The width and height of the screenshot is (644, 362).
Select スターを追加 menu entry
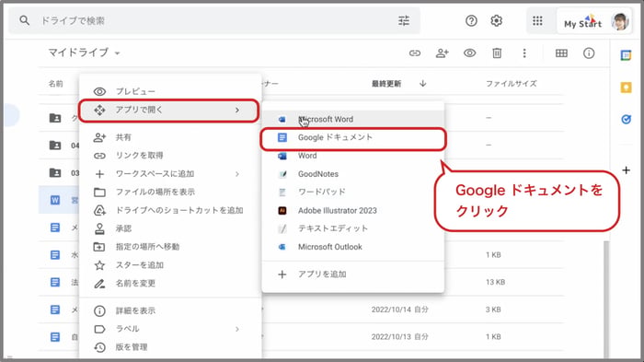point(170,265)
